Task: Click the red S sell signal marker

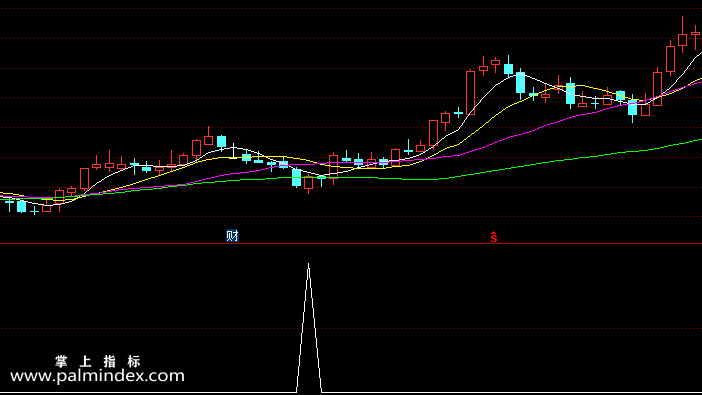Action: tap(493, 237)
